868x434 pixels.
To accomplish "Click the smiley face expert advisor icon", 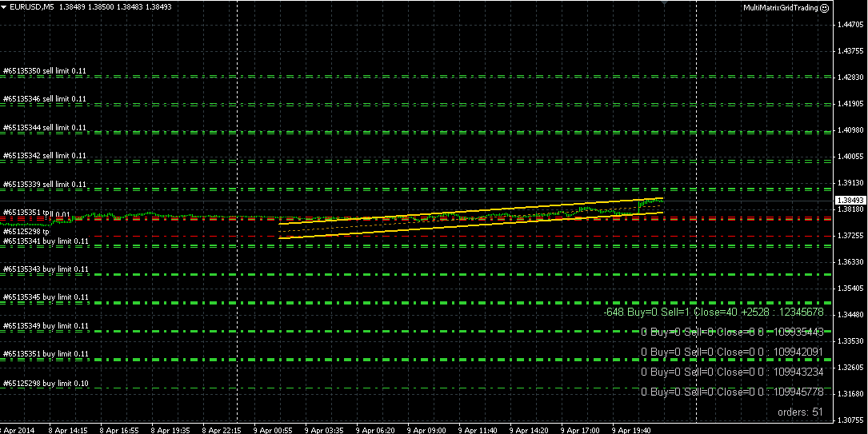I will 825,8.
